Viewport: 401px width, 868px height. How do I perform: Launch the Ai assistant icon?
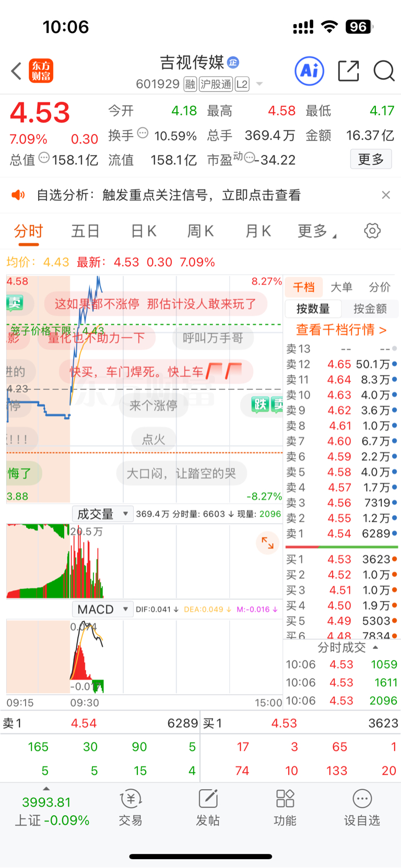pos(310,70)
